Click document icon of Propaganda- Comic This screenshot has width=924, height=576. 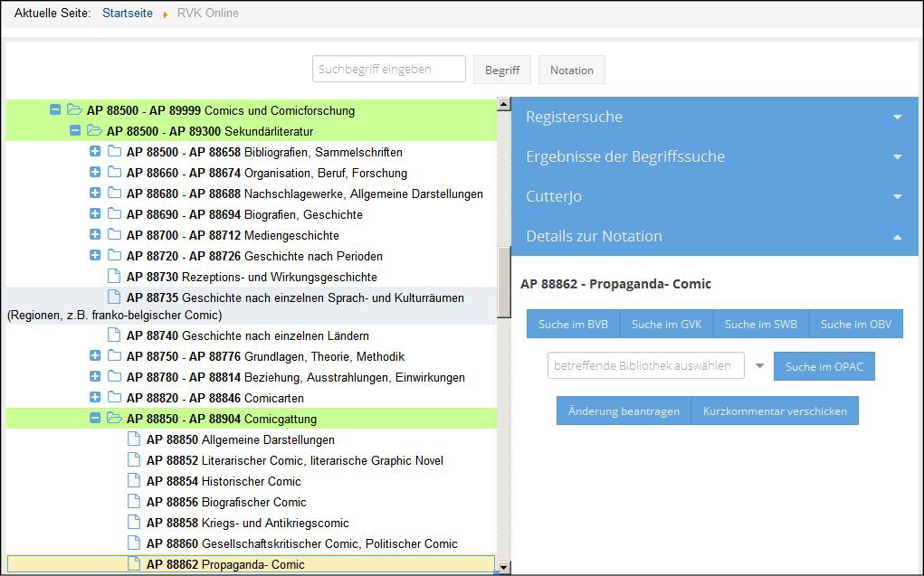134,563
